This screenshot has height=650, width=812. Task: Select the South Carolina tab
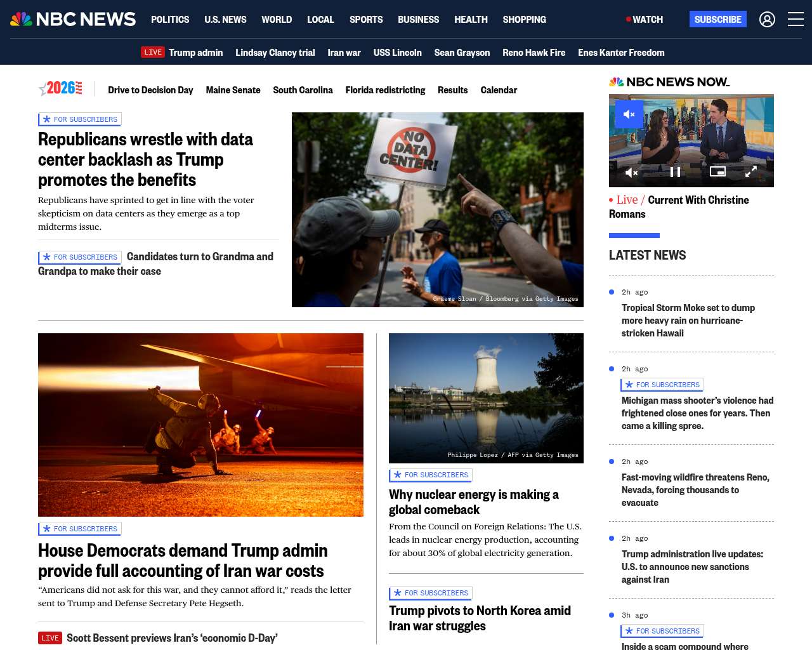coord(303,90)
